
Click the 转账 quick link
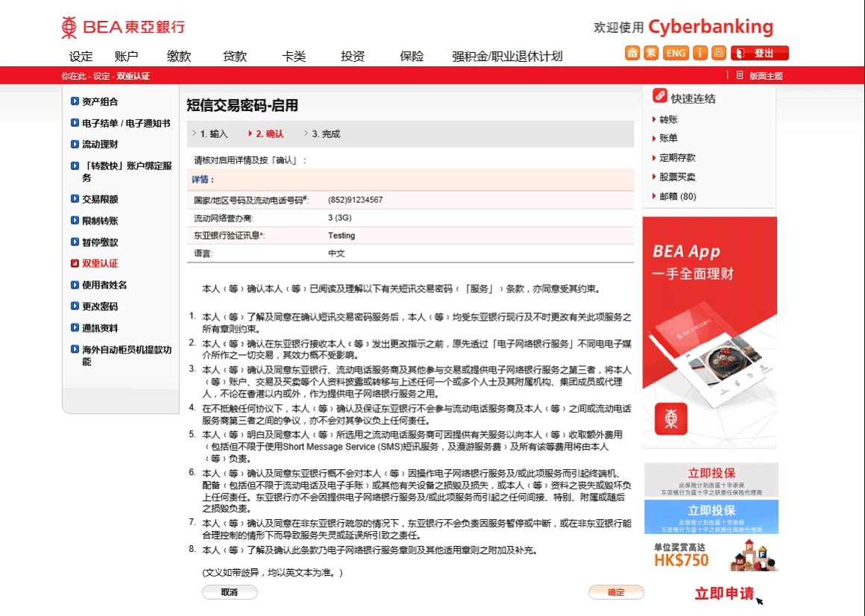(668, 119)
